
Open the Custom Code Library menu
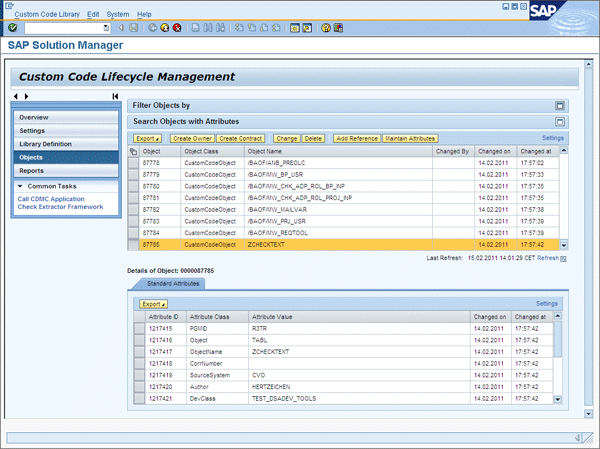coord(47,14)
